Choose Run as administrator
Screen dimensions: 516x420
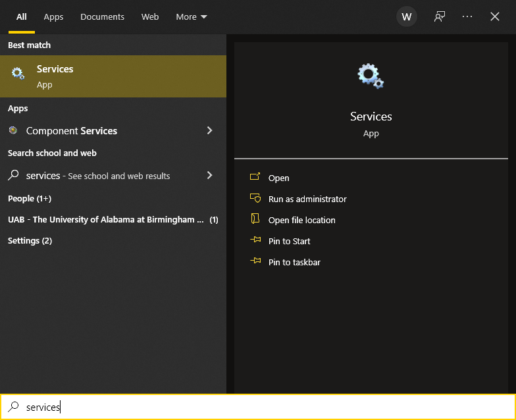coord(307,199)
